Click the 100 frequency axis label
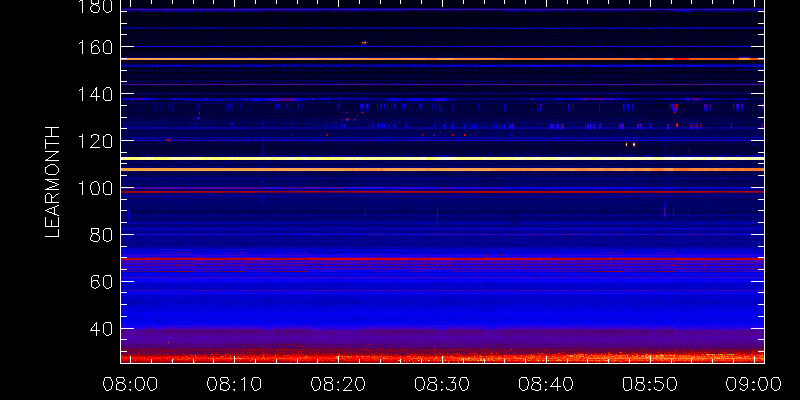This screenshot has height=400, width=800. (94, 188)
